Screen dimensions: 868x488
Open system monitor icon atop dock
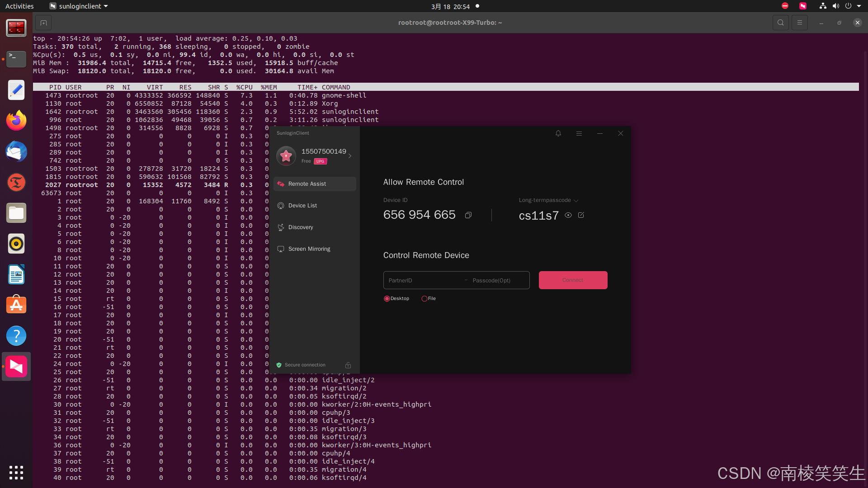pos(16,28)
